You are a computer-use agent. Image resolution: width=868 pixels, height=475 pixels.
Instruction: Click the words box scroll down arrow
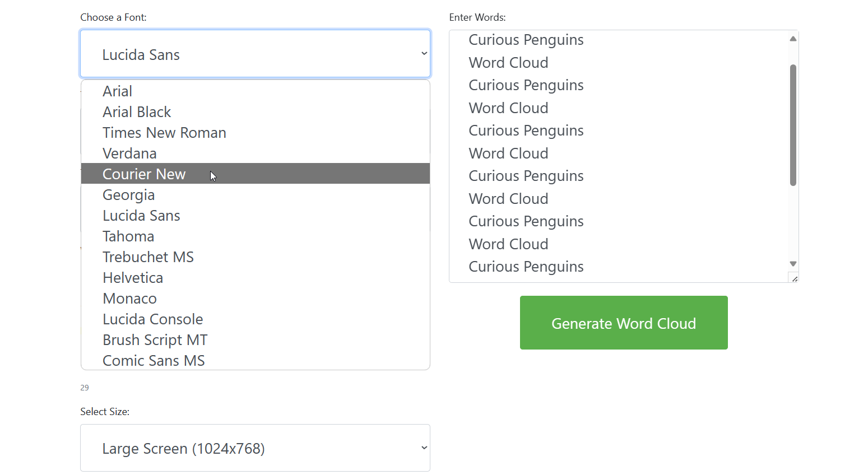(793, 264)
